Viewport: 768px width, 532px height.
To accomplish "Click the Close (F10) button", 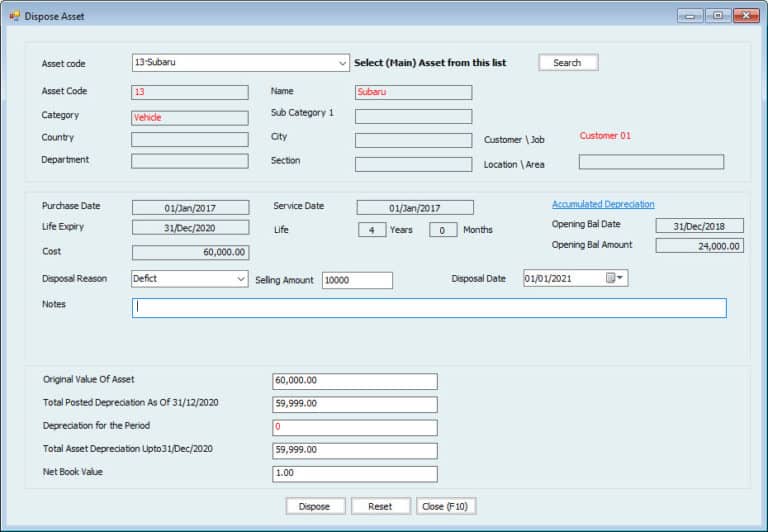I will (446, 506).
